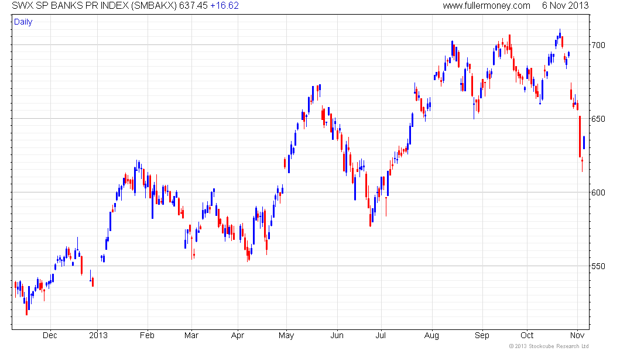This screenshot has width=644, height=351.
Task: Click the Jul month axis label
Action: click(381, 335)
